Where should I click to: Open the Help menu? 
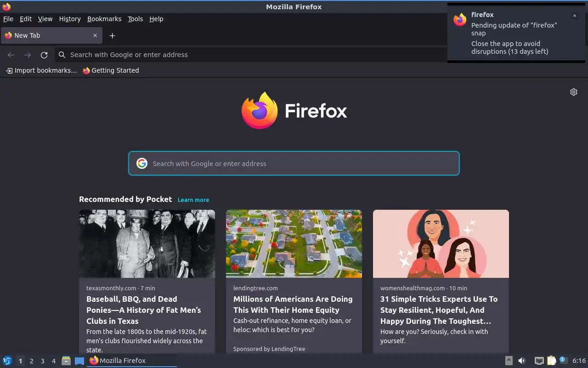pos(156,19)
